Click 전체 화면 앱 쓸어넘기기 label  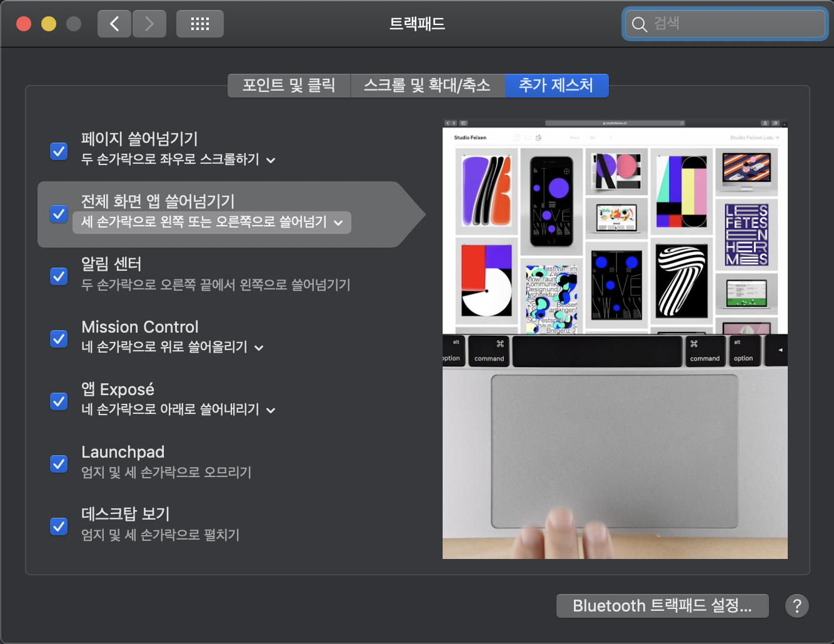(x=158, y=201)
